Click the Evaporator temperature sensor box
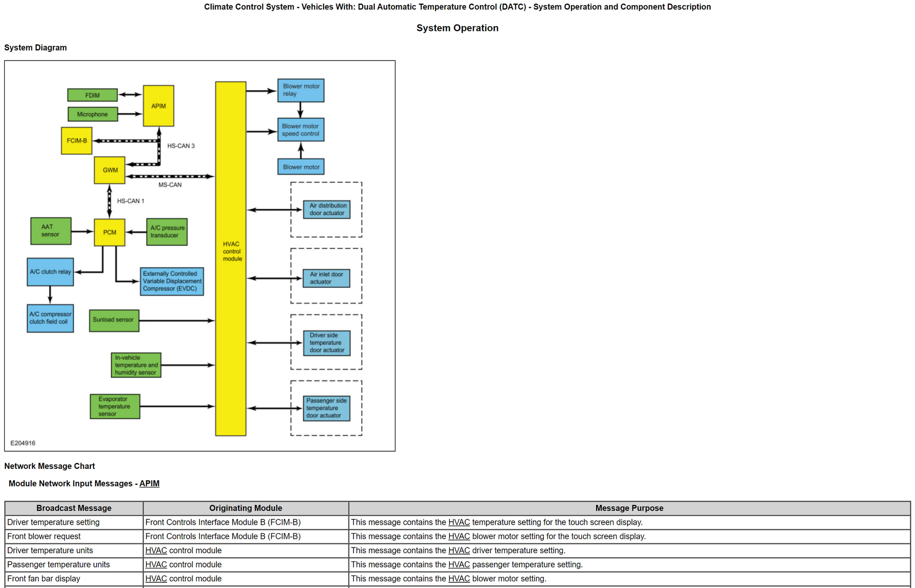Viewport: 915px width, 588px height. [115, 406]
